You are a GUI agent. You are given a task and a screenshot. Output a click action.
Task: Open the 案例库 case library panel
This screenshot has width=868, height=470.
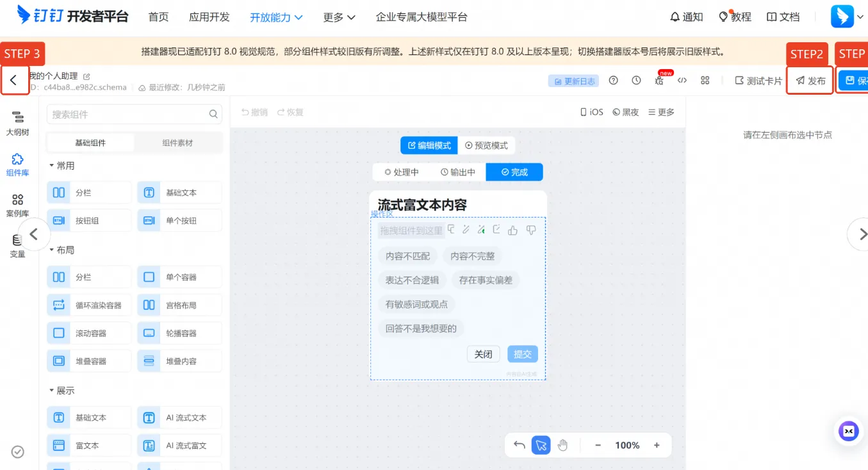coord(17,205)
